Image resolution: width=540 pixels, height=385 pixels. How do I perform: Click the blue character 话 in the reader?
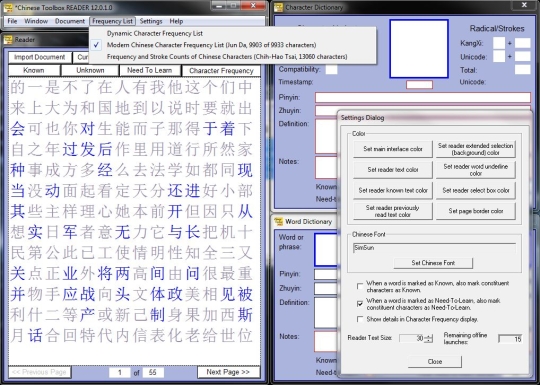pyautogui.click(x=35, y=335)
